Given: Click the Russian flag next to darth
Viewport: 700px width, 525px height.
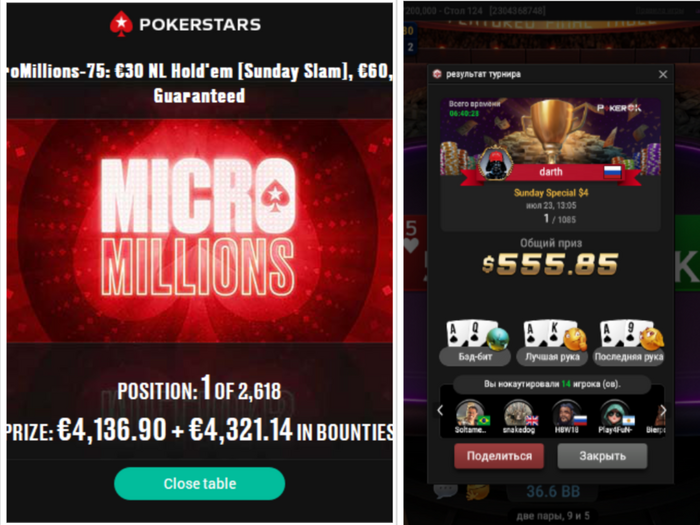Looking at the screenshot, I should (612, 171).
